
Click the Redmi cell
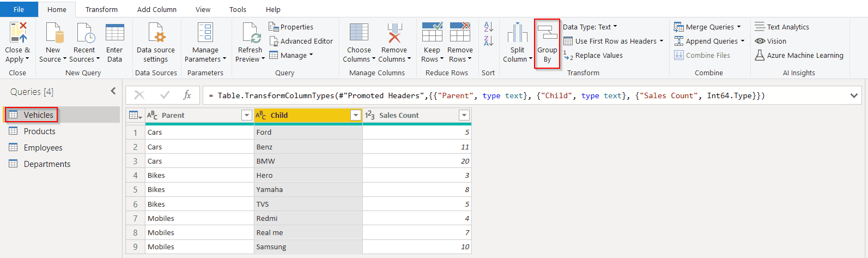308,218
